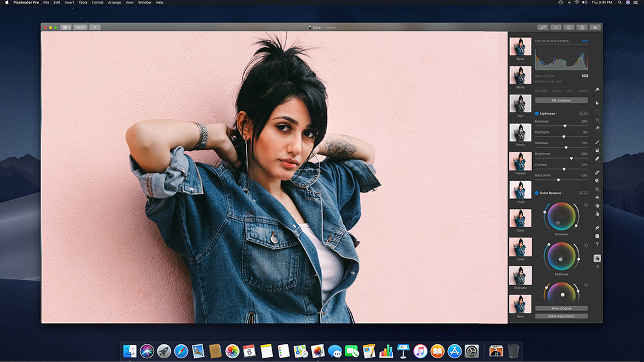The image size is (644, 362).
Task: Select the Rectangular Selection tool
Action: pyautogui.click(x=597, y=112)
